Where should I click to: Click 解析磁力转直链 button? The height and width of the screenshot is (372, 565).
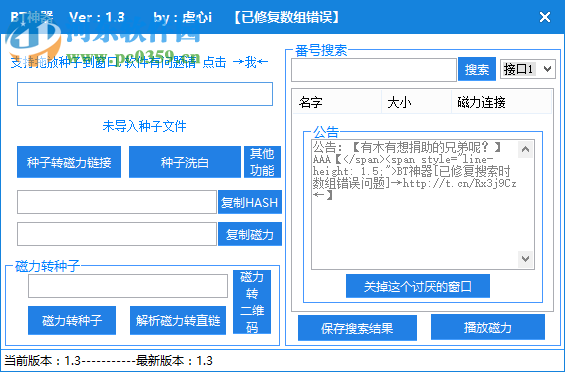tap(178, 320)
